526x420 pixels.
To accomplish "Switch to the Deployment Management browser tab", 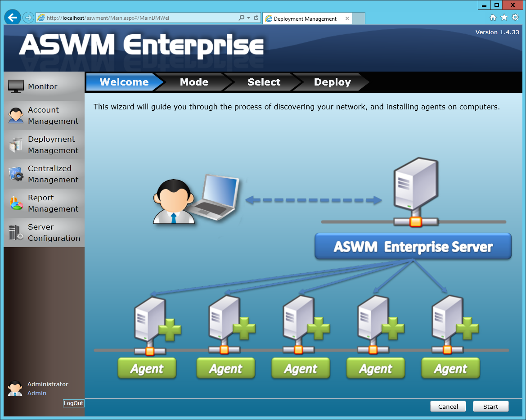I will tap(305, 19).
